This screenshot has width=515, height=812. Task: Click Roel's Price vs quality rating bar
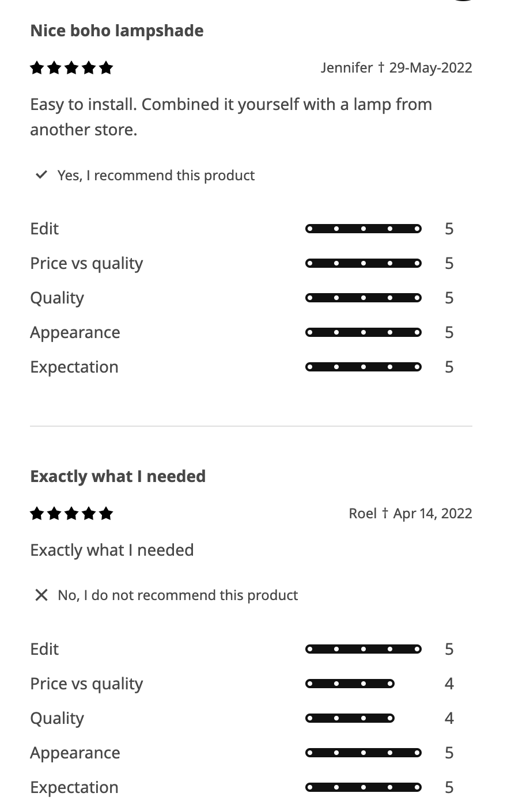coord(350,684)
